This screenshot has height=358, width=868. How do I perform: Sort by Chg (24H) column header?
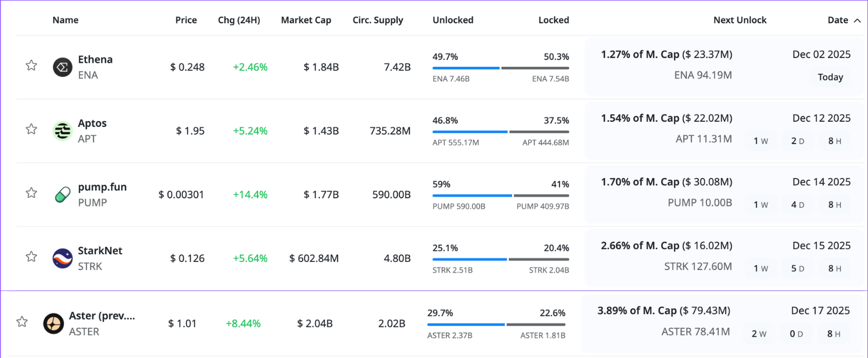pyautogui.click(x=239, y=20)
